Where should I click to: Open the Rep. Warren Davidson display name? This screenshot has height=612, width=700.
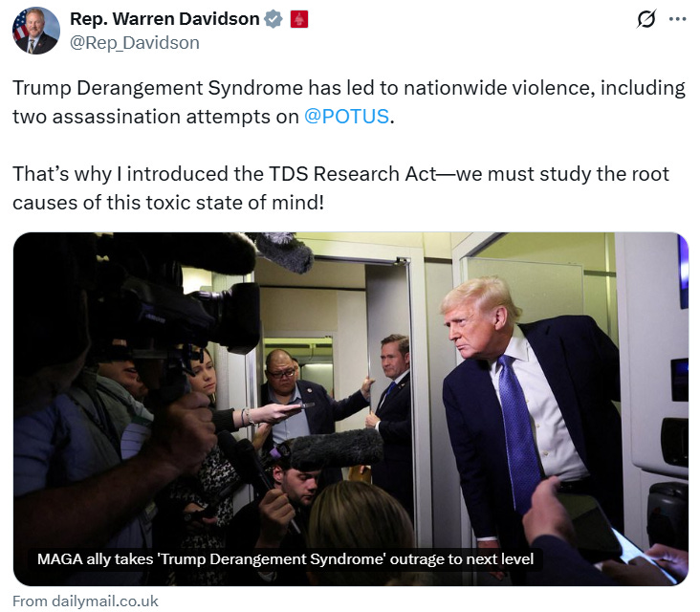pyautogui.click(x=164, y=19)
